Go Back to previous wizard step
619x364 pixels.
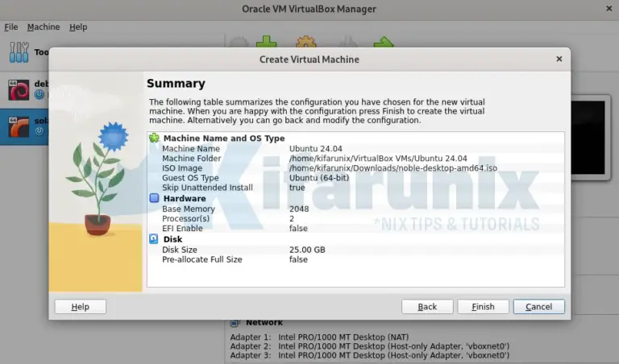click(x=427, y=307)
